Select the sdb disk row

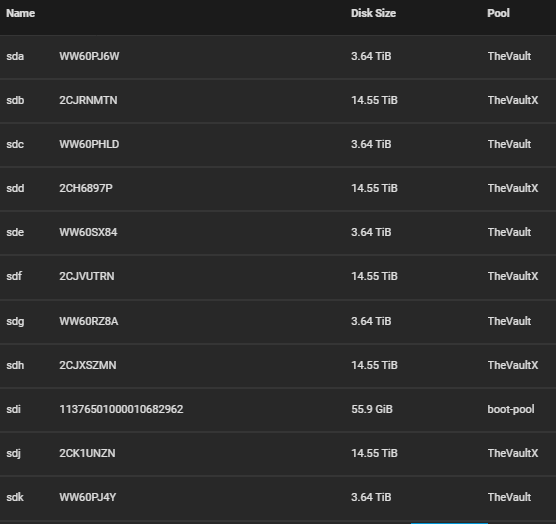(278, 100)
